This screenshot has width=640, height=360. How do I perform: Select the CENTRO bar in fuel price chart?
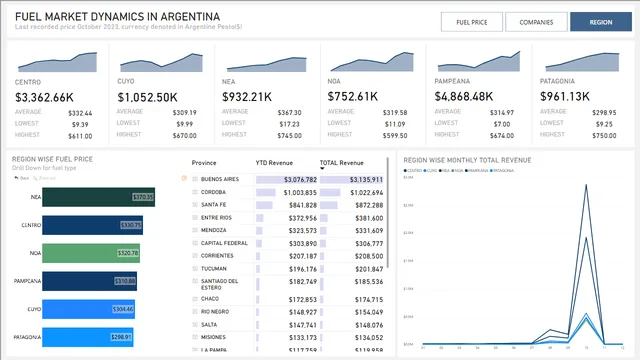point(92,225)
